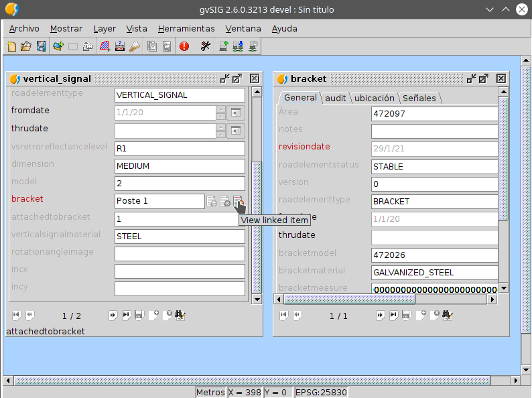Click the server with clock icon
Viewport: 532px width, 398px height.
[x=253, y=46]
